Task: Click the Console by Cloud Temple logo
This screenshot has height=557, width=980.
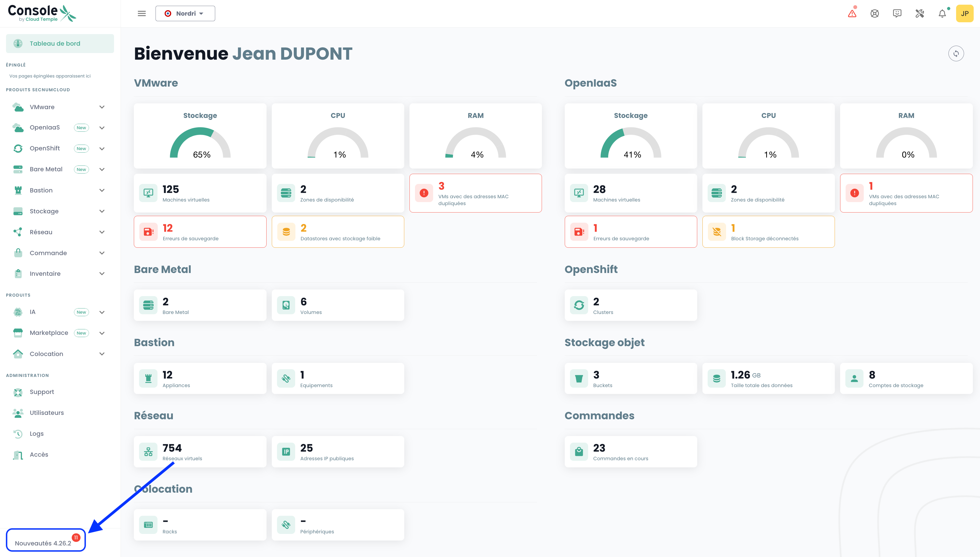Action: pyautogui.click(x=42, y=13)
